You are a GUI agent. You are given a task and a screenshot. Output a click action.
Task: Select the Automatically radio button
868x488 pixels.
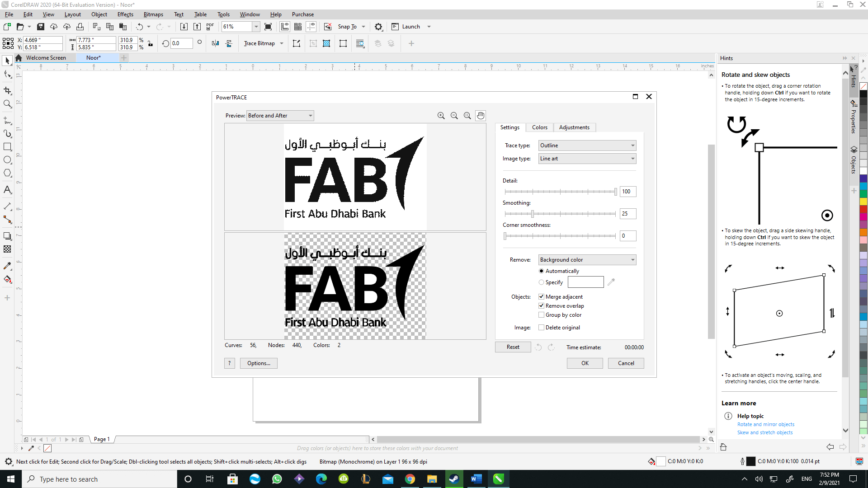(x=541, y=271)
